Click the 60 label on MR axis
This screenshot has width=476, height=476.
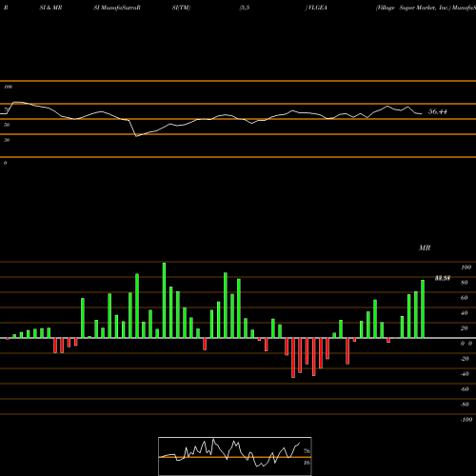[465, 298]
